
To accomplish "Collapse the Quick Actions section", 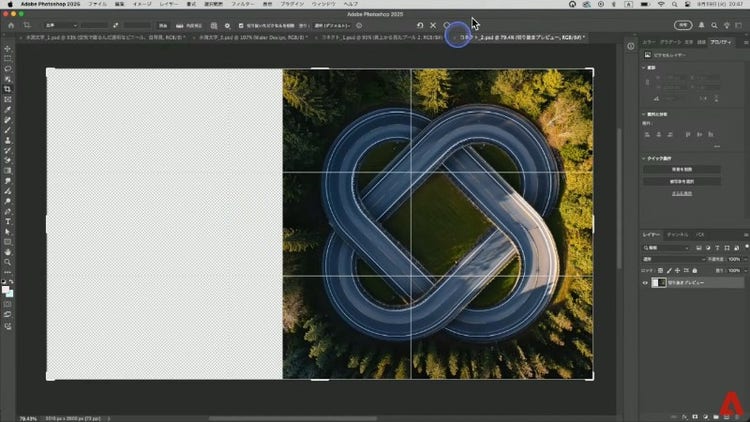I will pyautogui.click(x=645, y=158).
